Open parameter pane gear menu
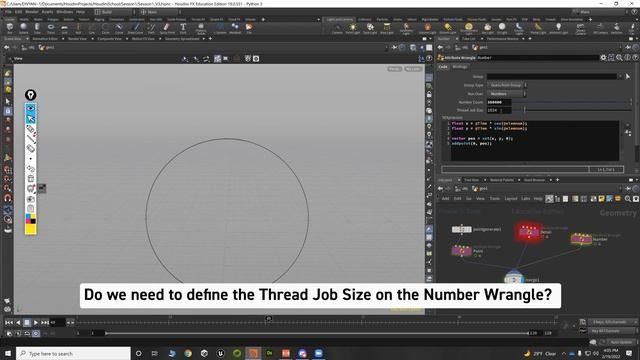640x360 pixels. pos(603,58)
